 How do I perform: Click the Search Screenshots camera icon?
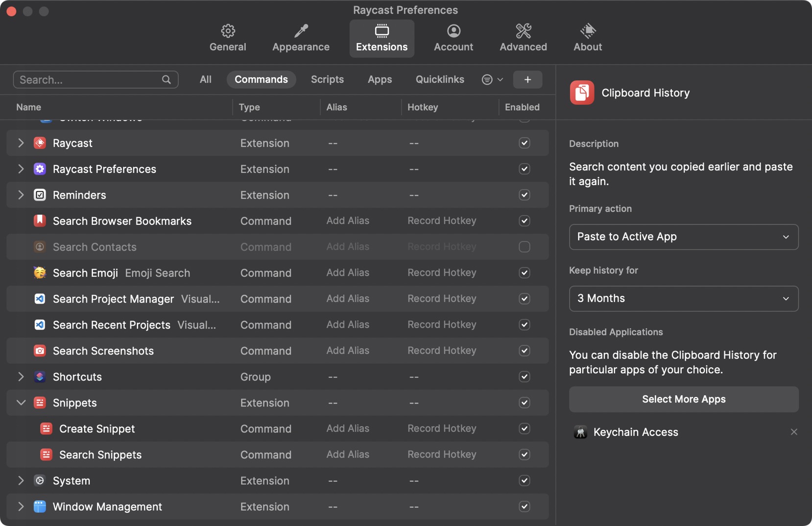pos(40,351)
